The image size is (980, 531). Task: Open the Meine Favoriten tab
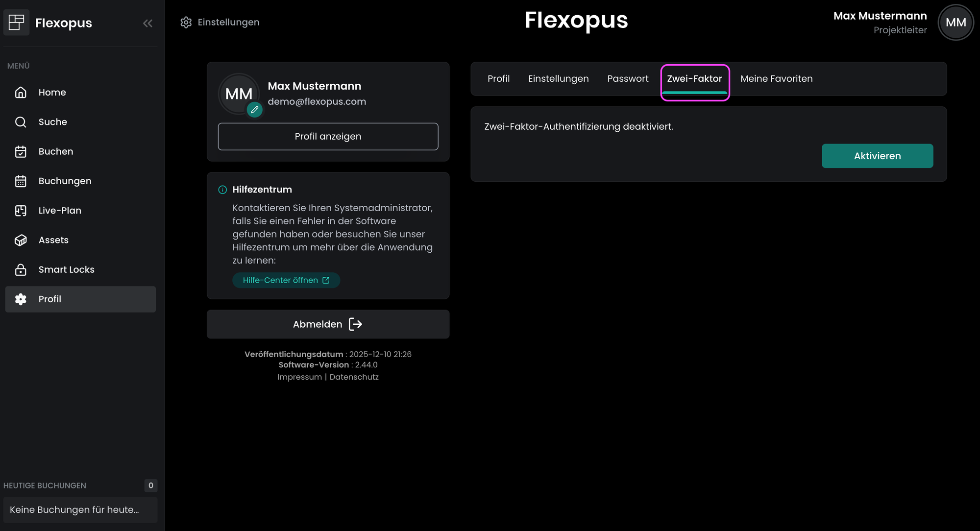[776, 79]
